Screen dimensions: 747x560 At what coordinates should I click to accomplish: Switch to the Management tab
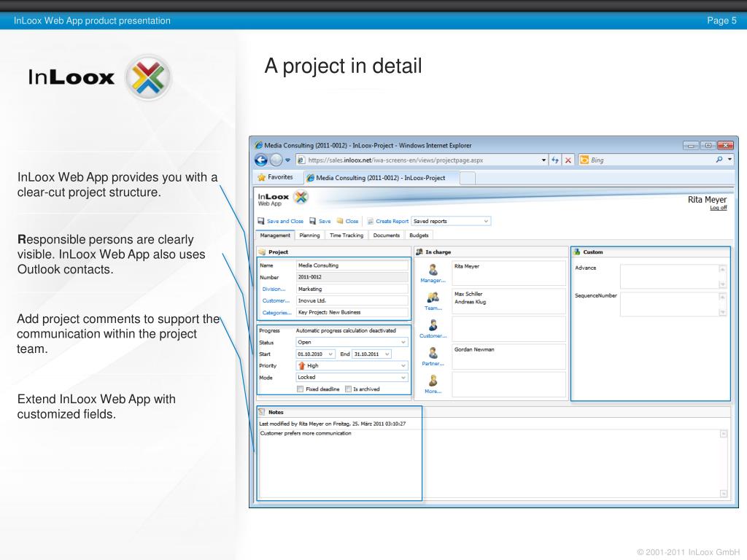click(x=275, y=236)
